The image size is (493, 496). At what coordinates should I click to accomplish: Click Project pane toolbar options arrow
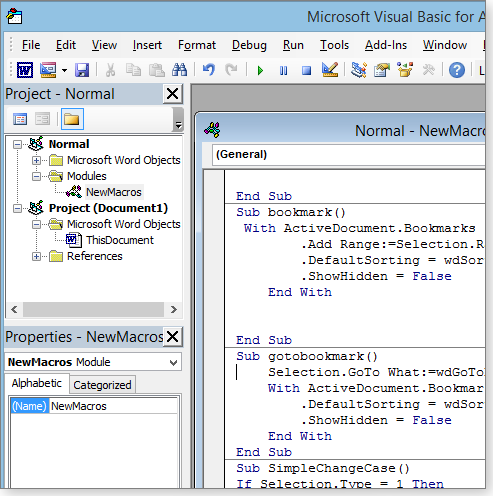click(x=178, y=120)
